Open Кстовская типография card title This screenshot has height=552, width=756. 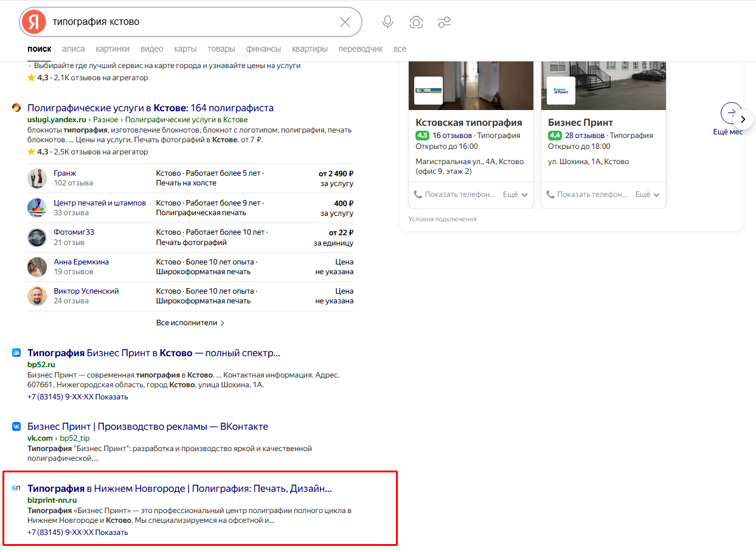pos(469,123)
